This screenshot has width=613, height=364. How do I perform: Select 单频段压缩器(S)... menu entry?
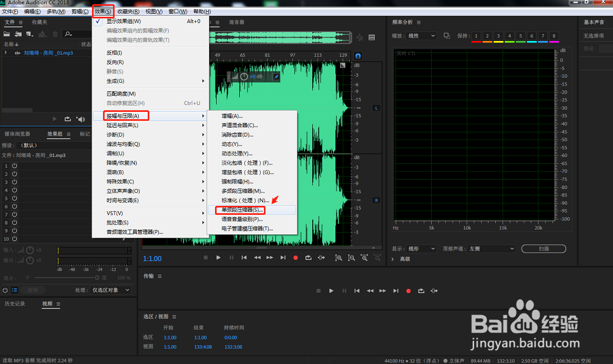click(x=252, y=210)
